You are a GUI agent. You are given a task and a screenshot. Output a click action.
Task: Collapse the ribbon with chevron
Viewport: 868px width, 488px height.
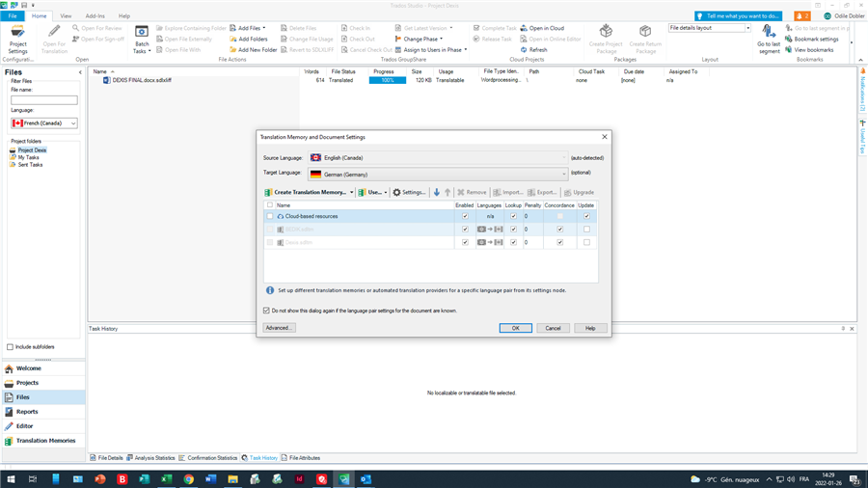point(860,60)
